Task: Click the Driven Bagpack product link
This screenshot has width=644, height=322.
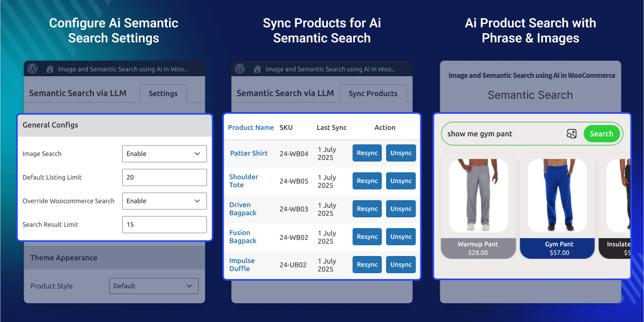Action: (244, 208)
